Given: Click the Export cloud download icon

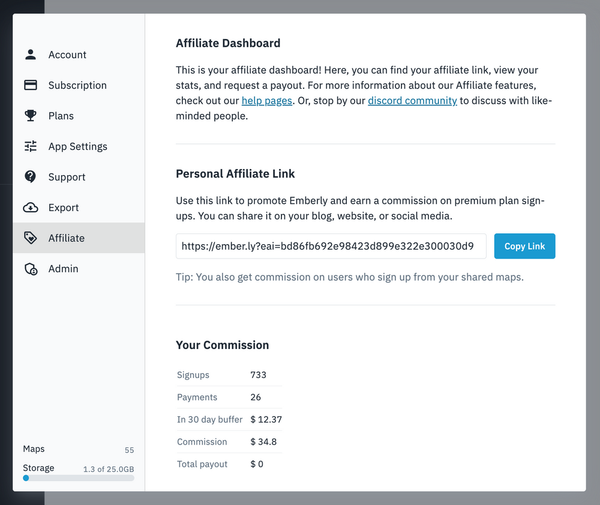Looking at the screenshot, I should [x=30, y=208].
